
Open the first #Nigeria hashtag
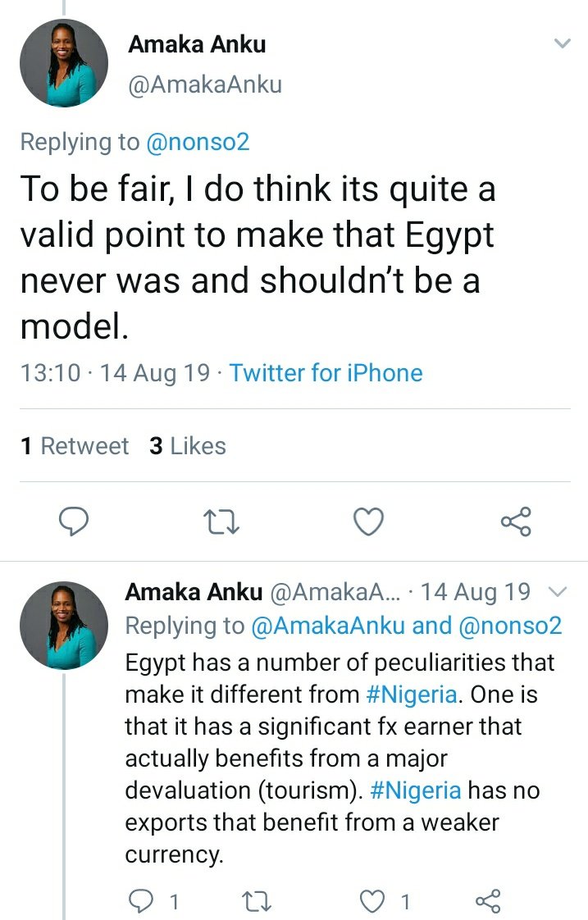[411, 695]
